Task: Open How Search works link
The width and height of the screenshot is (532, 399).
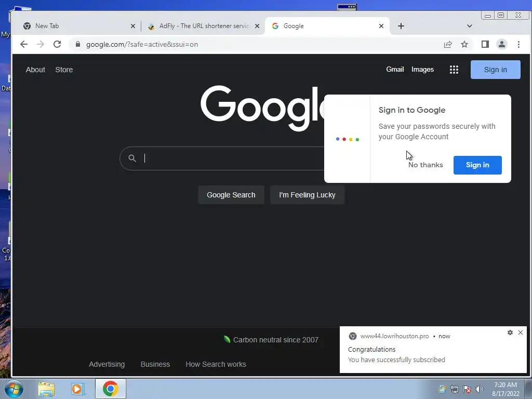Action: click(x=216, y=364)
